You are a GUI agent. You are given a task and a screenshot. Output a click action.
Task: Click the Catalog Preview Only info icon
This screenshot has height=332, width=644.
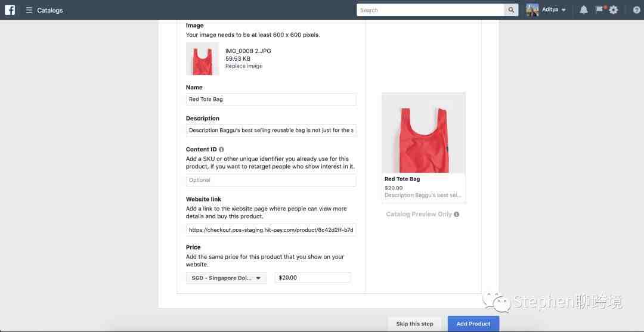(x=457, y=214)
